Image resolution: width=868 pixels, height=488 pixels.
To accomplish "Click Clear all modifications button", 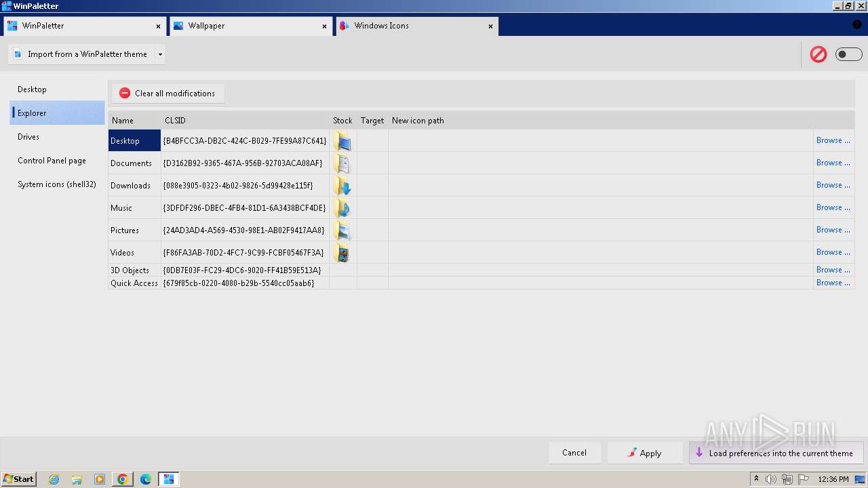I will [x=167, y=94].
